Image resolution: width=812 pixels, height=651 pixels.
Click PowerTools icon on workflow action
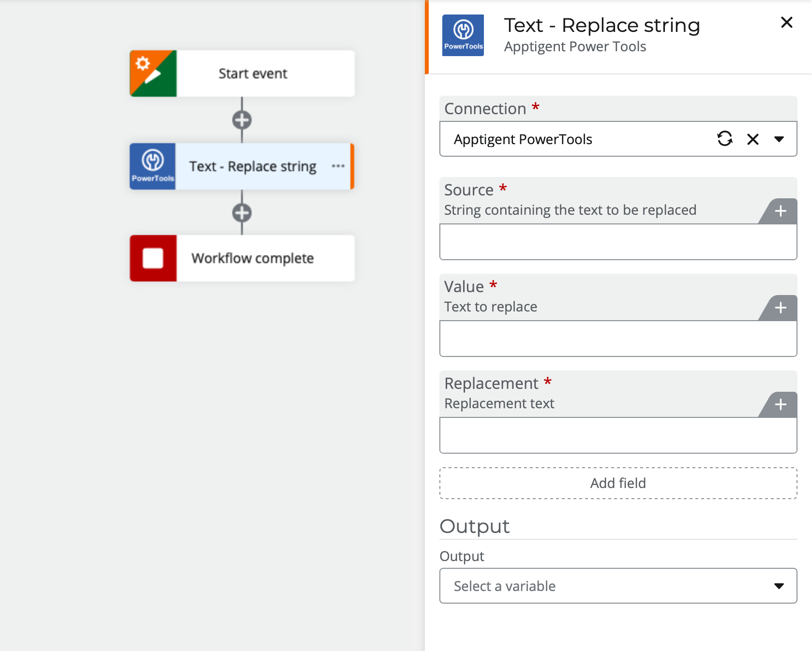(x=153, y=166)
